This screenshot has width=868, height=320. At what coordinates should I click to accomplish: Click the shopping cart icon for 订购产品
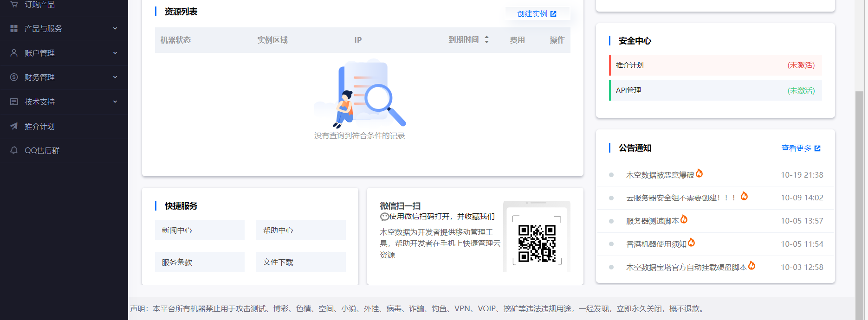(14, 4)
